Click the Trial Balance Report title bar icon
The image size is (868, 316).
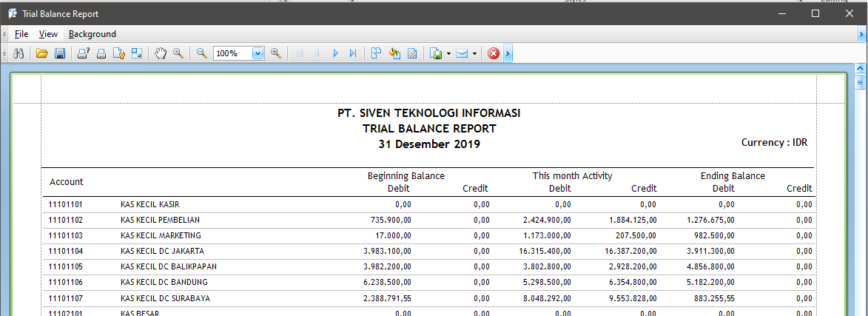pos(12,13)
